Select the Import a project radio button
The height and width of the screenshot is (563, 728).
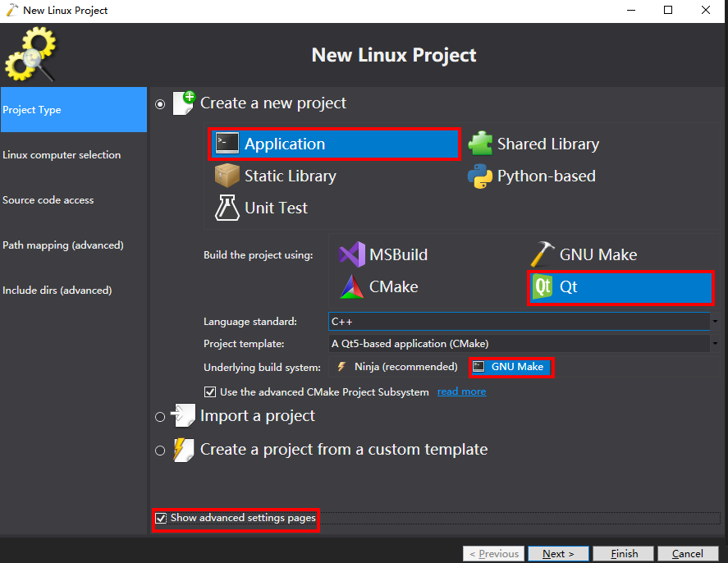click(160, 417)
